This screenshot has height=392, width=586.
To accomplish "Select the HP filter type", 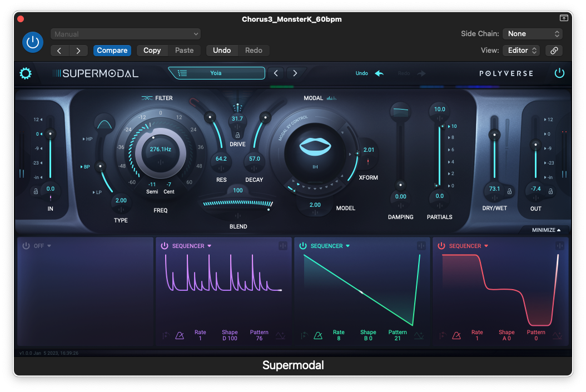I will tap(89, 139).
